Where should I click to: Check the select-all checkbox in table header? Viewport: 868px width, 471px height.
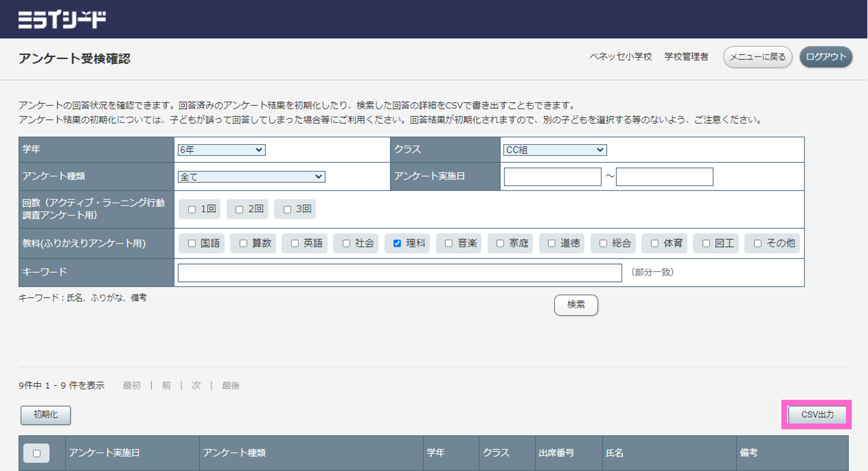click(36, 453)
